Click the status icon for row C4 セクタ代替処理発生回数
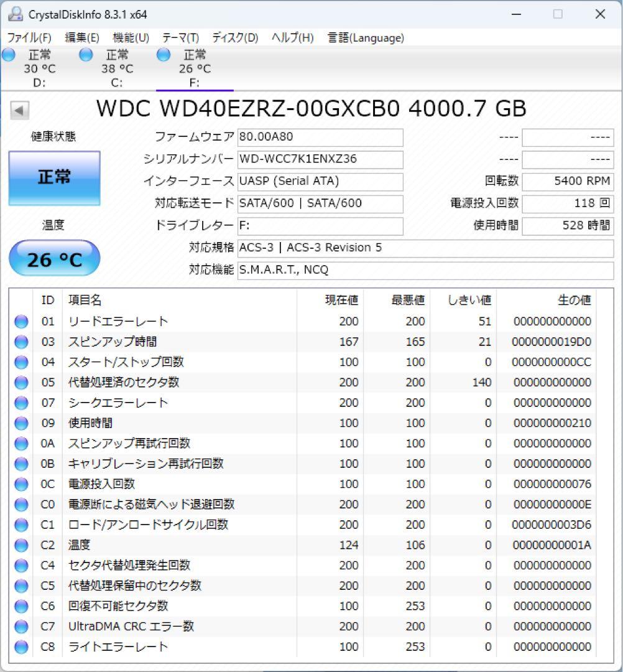The width and height of the screenshot is (623, 672). tap(21, 566)
